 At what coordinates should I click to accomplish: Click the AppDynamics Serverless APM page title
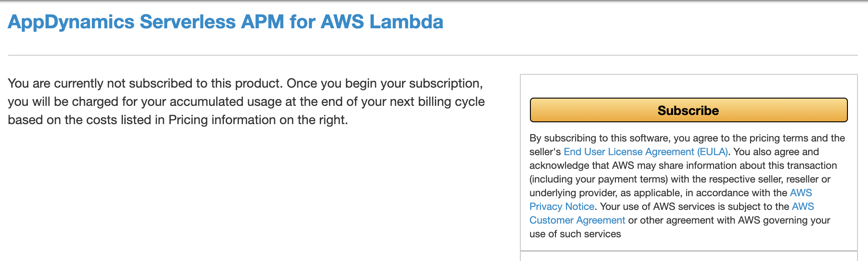[x=225, y=22]
